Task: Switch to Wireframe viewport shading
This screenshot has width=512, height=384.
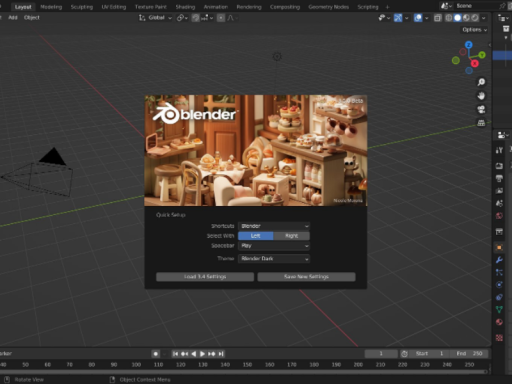Action: click(x=449, y=18)
